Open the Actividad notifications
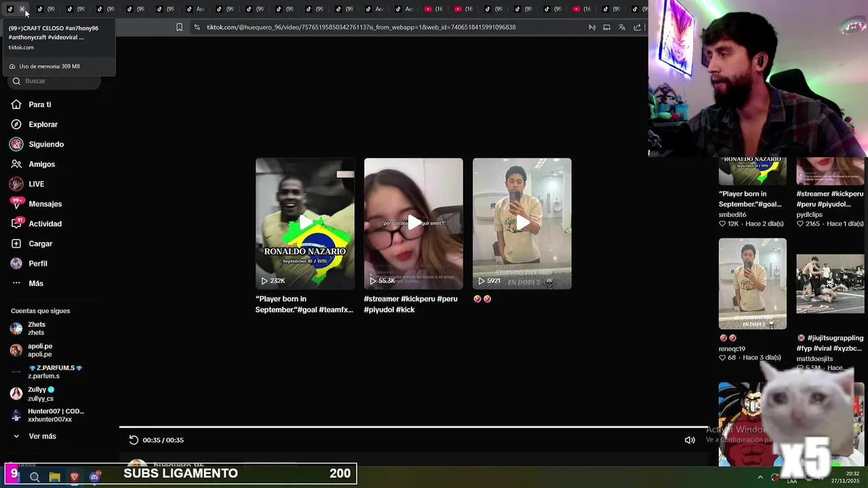 pyautogui.click(x=45, y=224)
